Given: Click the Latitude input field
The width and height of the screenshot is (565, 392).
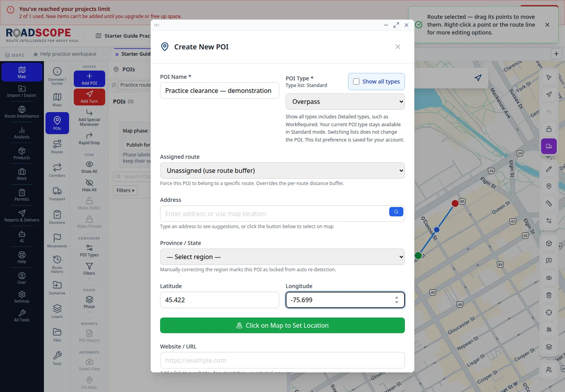Looking at the screenshot, I should click(220, 300).
